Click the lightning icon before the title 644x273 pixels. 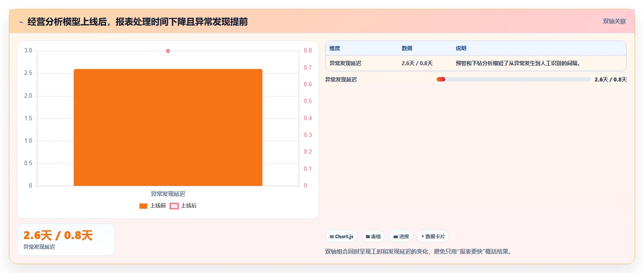(21, 22)
